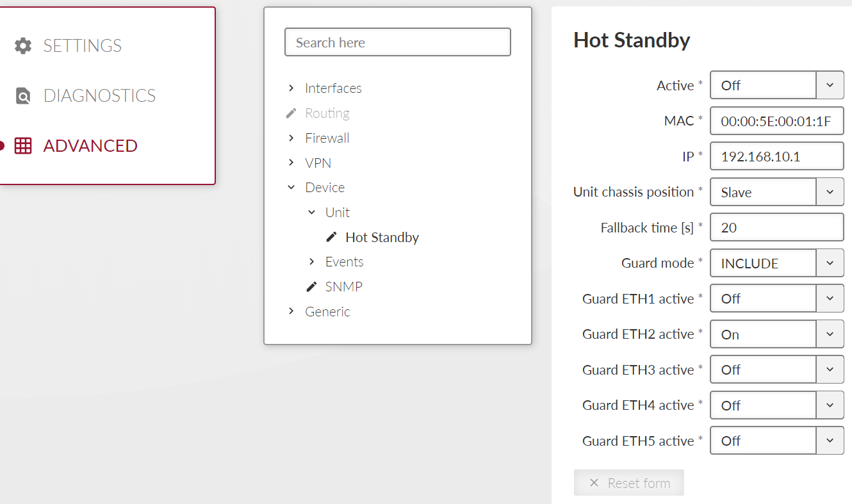Open the Guard mode dropdown
Screen dimensions: 852x504
830,263
